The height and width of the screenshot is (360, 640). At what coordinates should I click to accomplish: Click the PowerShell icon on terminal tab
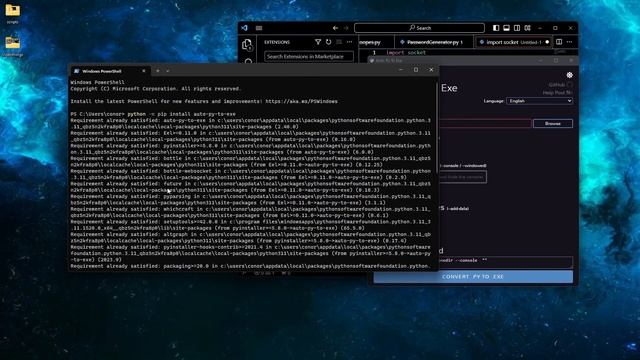click(76, 71)
